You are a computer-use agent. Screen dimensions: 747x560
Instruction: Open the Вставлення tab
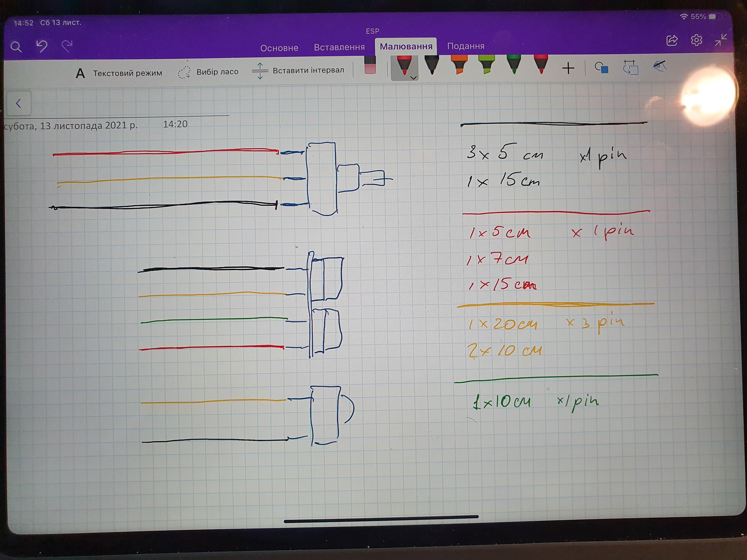click(339, 47)
